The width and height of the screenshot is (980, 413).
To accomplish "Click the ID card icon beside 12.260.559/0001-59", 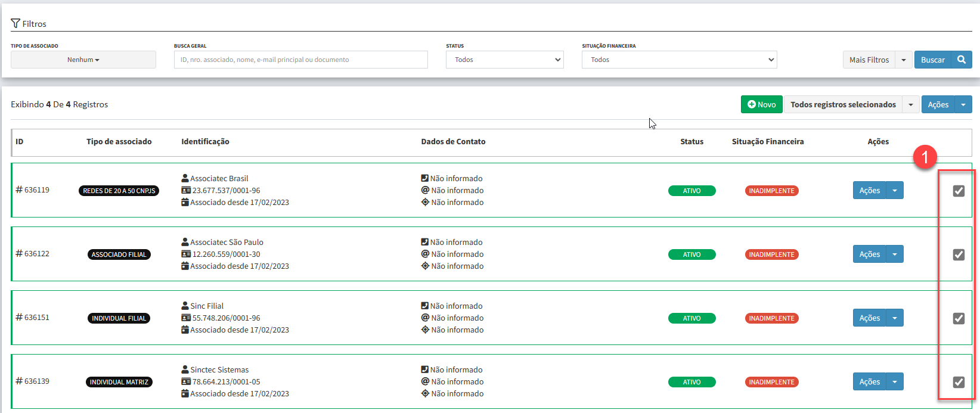I will point(186,254).
